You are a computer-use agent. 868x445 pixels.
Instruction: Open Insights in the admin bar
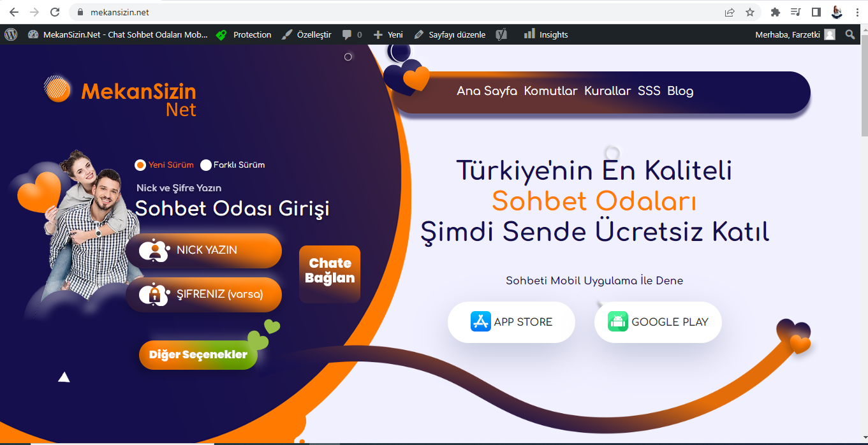coord(546,34)
